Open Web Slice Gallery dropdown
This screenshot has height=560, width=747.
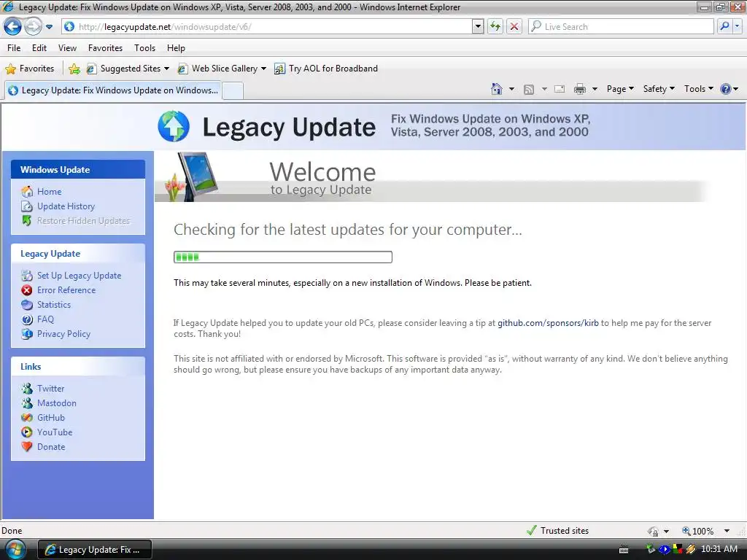[x=222, y=69]
